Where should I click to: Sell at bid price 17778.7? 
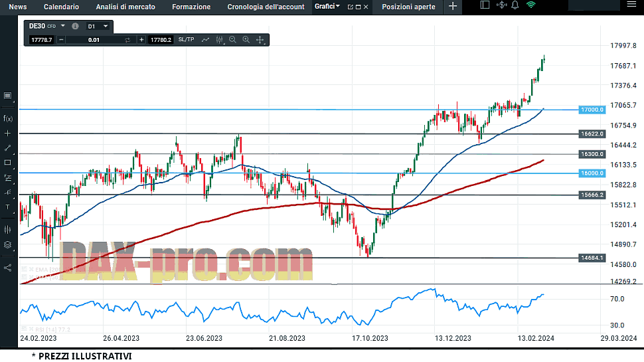(x=41, y=40)
